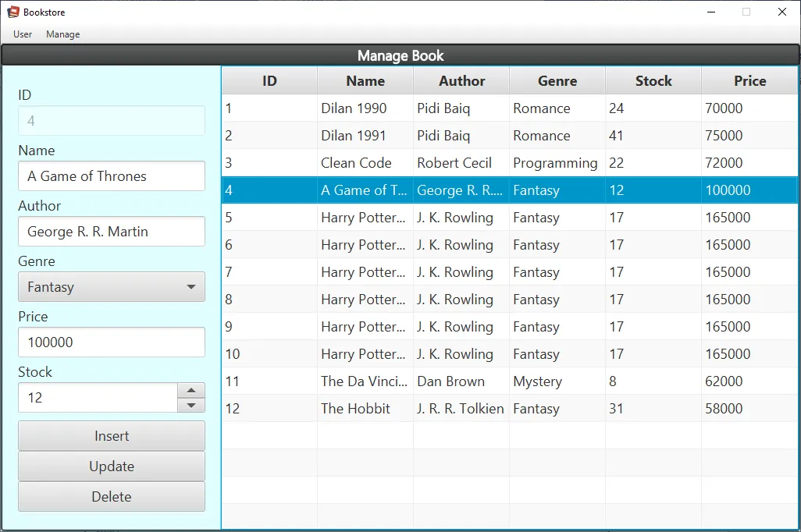
Task: Click the Bookstore app icon in title bar
Action: coord(13,12)
